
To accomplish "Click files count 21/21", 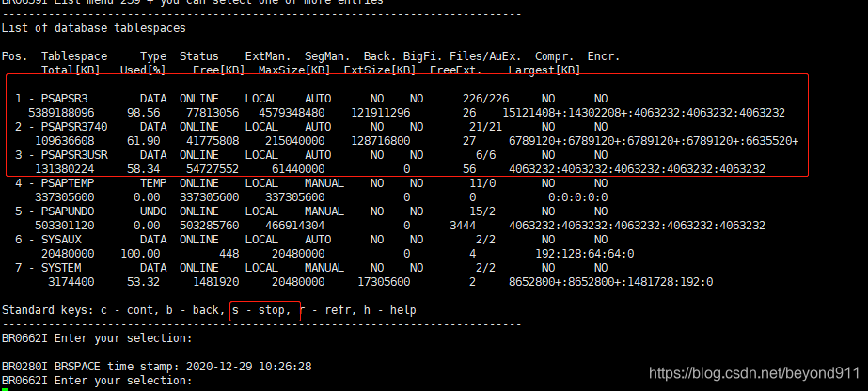I will pyautogui.click(x=485, y=127).
